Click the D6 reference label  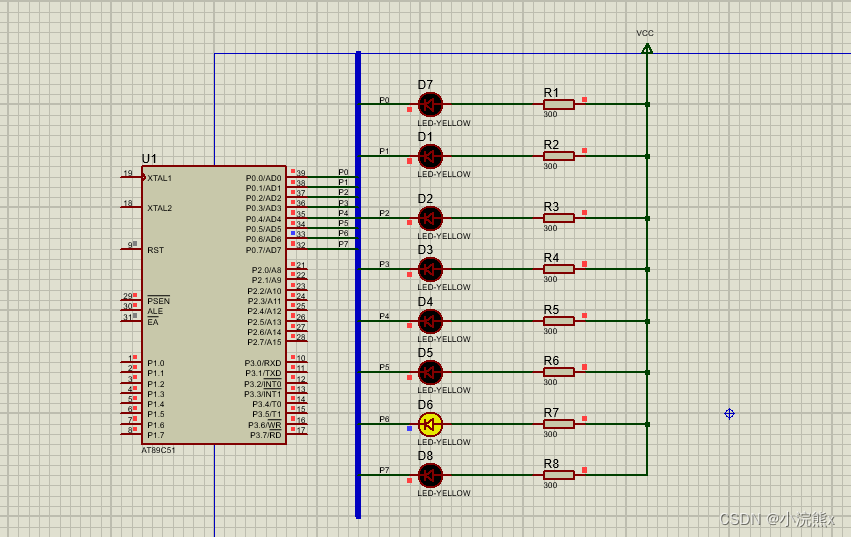point(426,405)
